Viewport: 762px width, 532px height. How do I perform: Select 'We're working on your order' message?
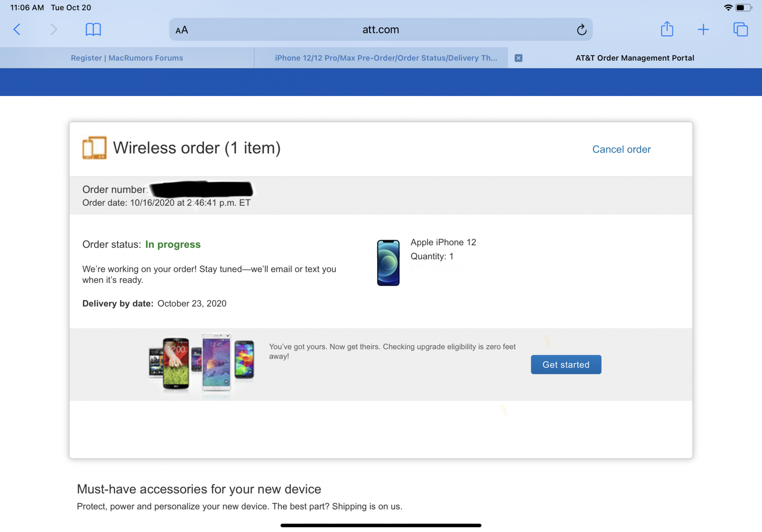pyautogui.click(x=209, y=274)
